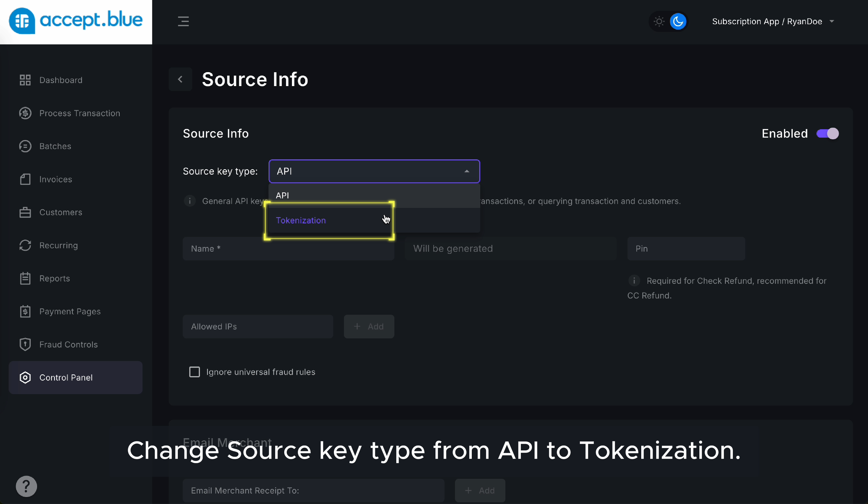This screenshot has height=504, width=868.
Task: Open Fraud Controls
Action: [x=68, y=344]
